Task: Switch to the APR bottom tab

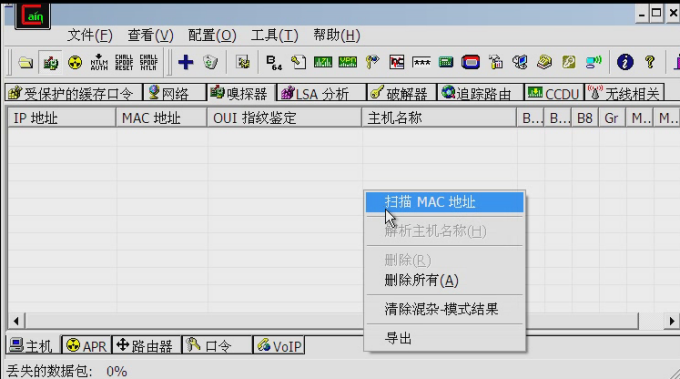Action: [87, 346]
